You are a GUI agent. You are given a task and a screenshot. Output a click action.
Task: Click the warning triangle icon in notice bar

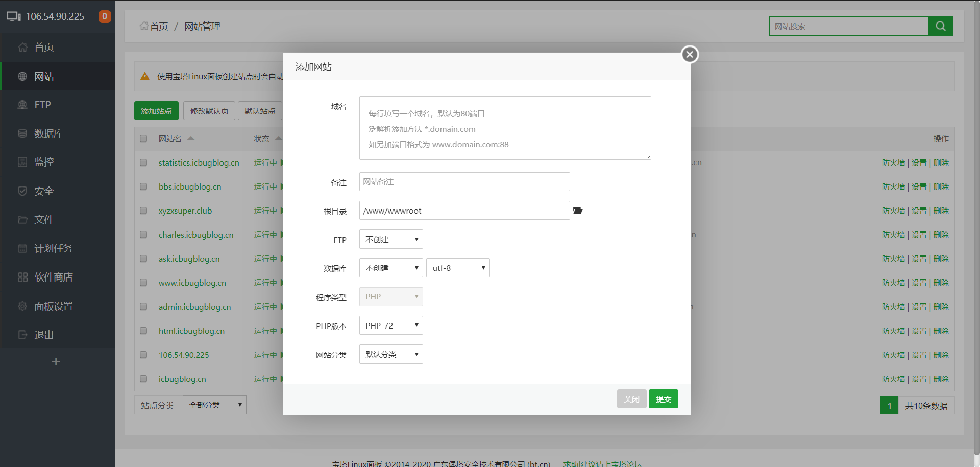tap(145, 76)
